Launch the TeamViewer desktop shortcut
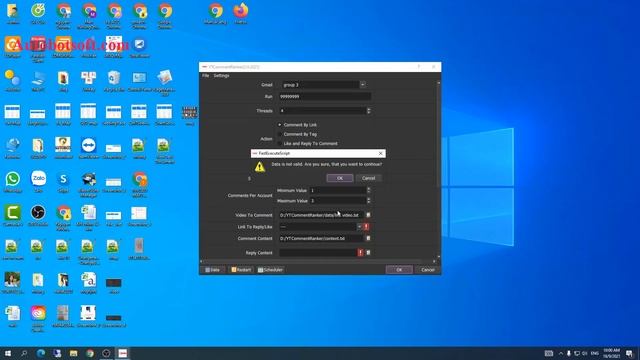640x360 pixels. pyautogui.click(x=89, y=148)
